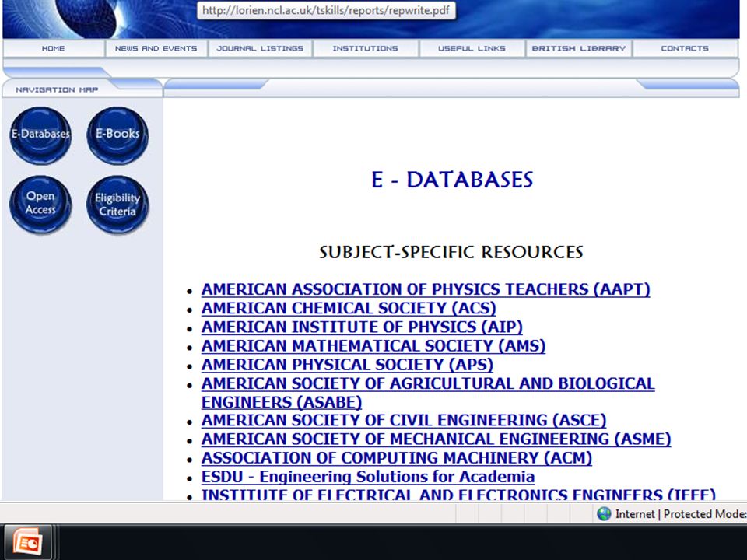Open the Eligibility Criteria round button
Viewport: 747px width, 560px height.
click(x=117, y=205)
